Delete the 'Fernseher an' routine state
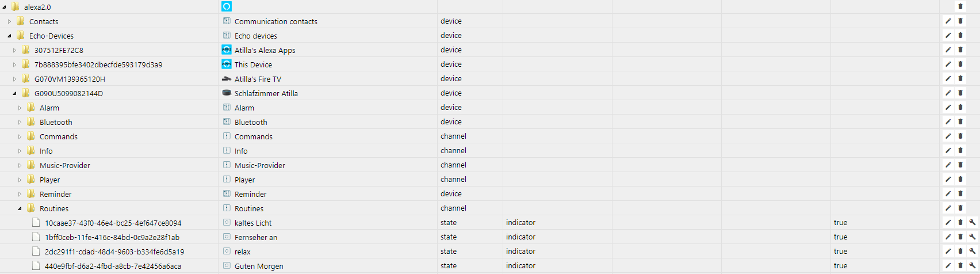 coord(960,237)
